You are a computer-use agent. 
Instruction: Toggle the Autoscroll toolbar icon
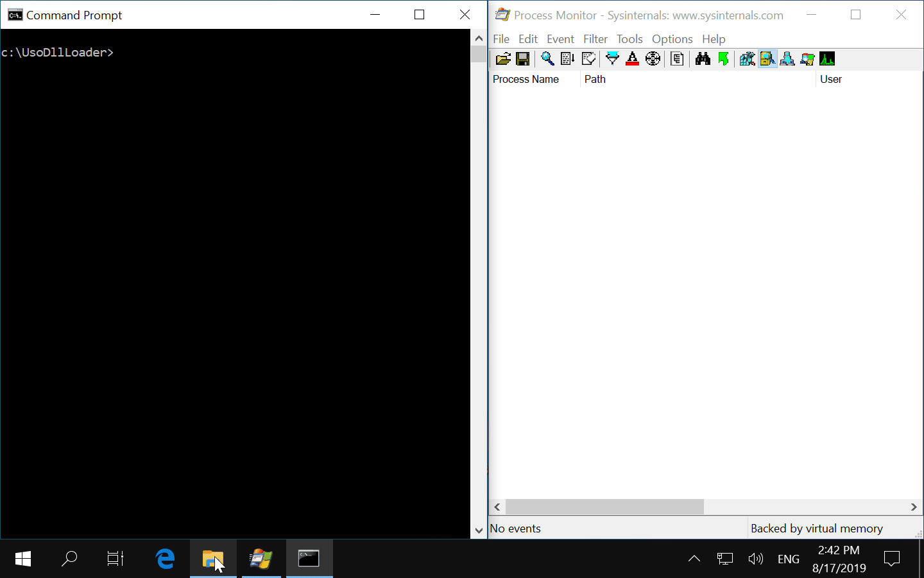point(567,59)
